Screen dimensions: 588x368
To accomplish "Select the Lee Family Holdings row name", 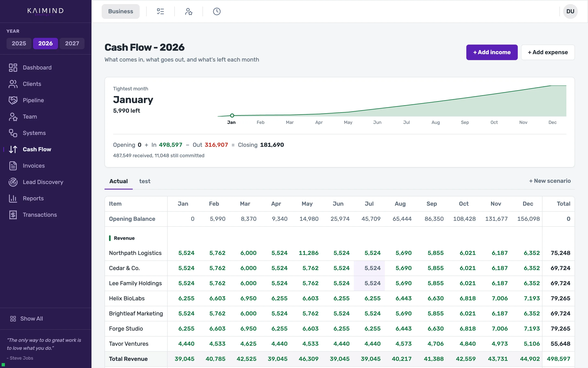I will (x=135, y=283).
